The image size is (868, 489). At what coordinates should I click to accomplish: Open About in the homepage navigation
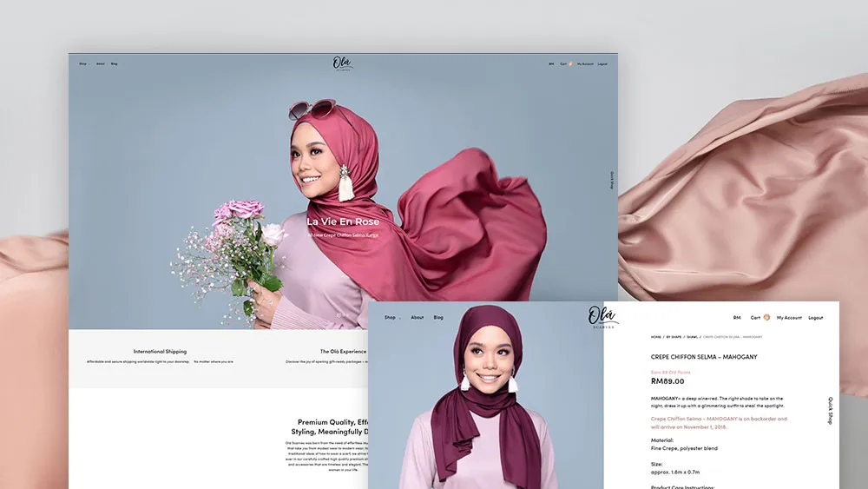[101, 63]
